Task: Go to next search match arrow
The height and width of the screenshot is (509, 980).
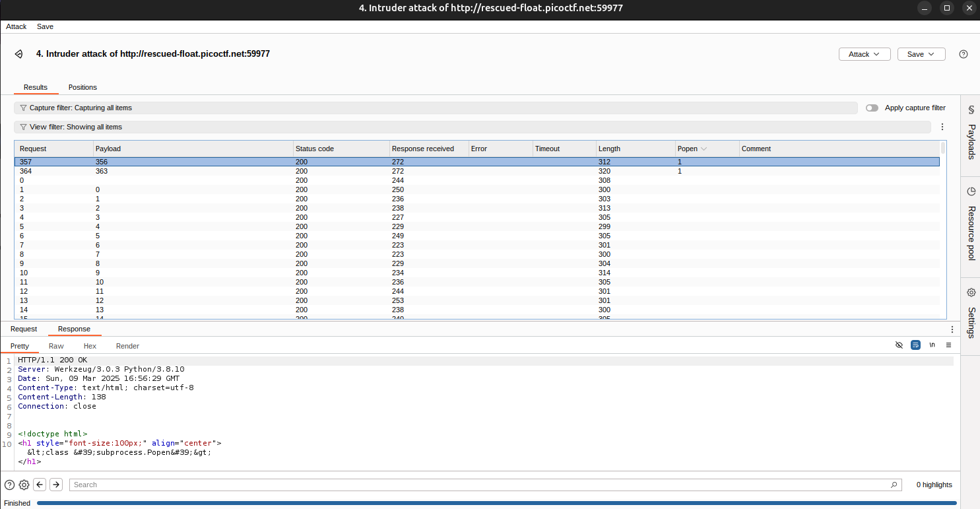Action: pyautogui.click(x=56, y=485)
